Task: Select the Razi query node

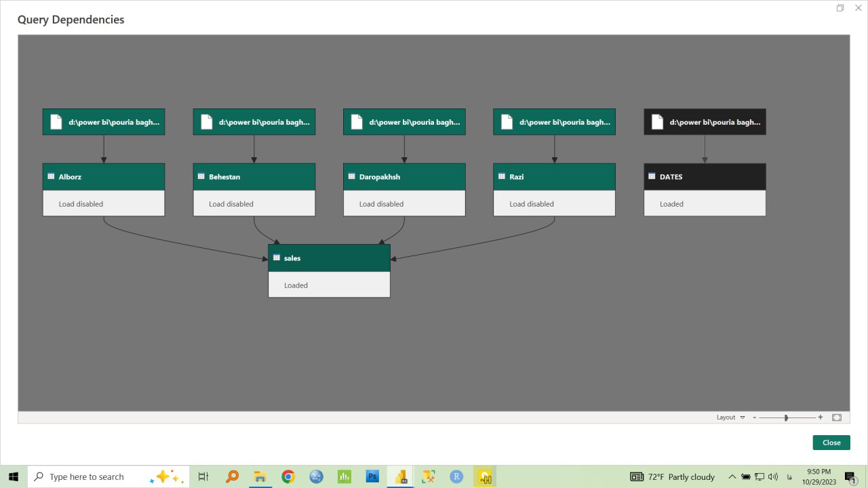Action: pos(554,177)
